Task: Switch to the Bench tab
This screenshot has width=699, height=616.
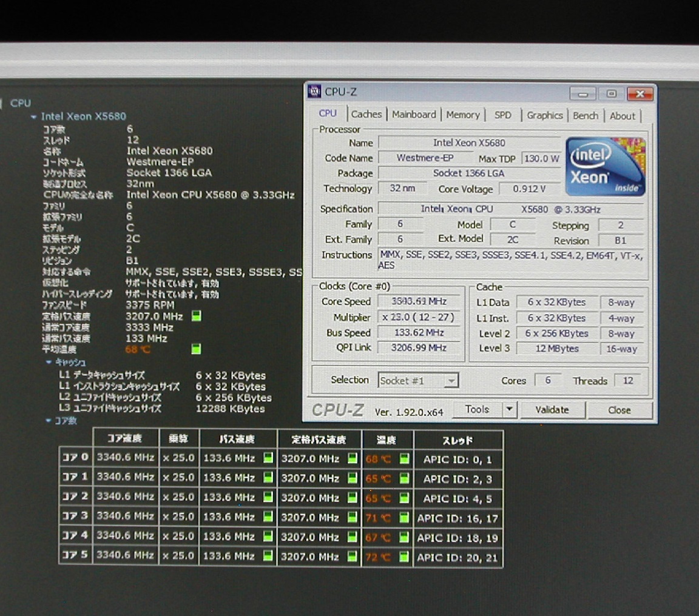Action: tap(586, 116)
